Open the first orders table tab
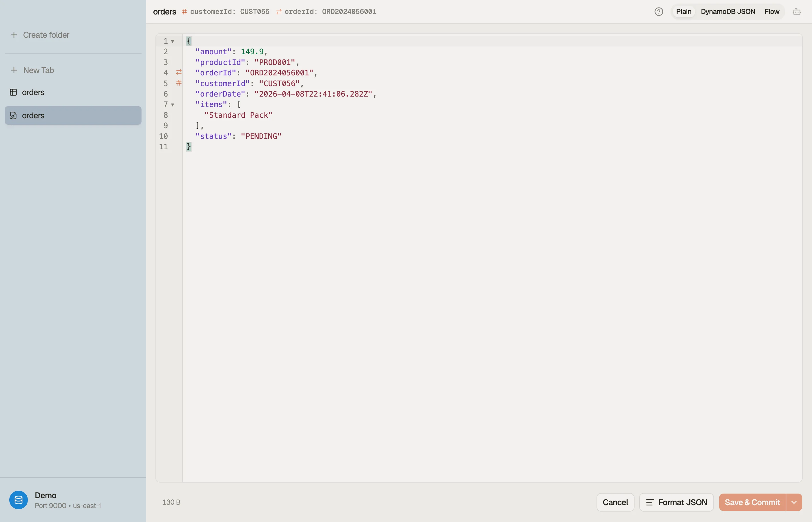 (x=73, y=92)
